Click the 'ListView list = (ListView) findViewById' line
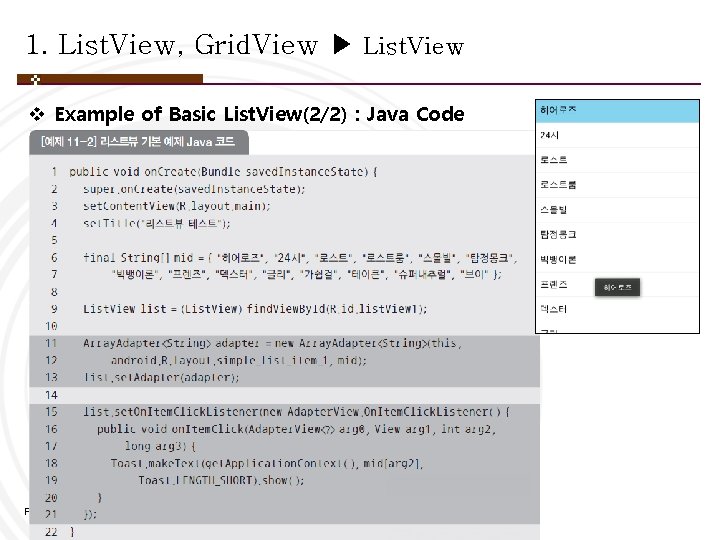 tap(255, 309)
